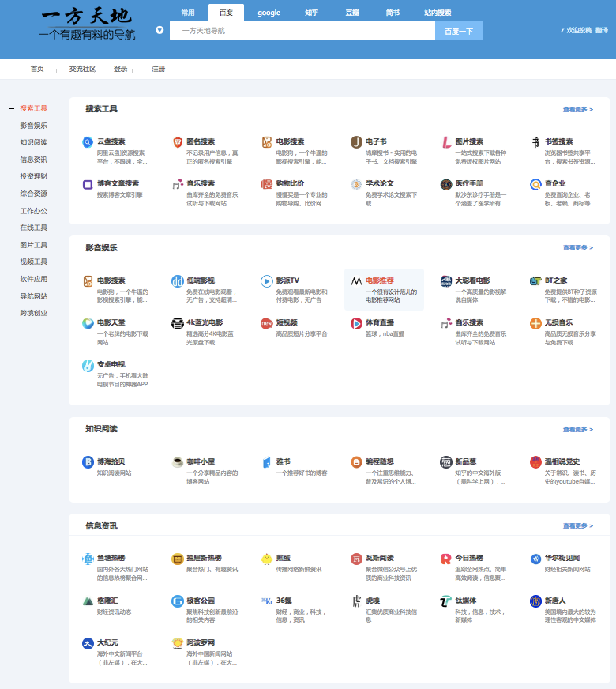Viewport: 616px width, 689px height.
Task: Switch to the 常用 search tab
Action: [x=188, y=13]
